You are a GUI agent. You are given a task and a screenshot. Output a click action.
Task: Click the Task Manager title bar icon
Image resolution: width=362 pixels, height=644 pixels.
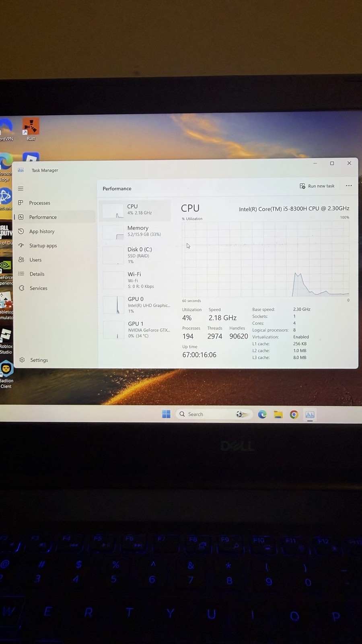click(x=21, y=170)
